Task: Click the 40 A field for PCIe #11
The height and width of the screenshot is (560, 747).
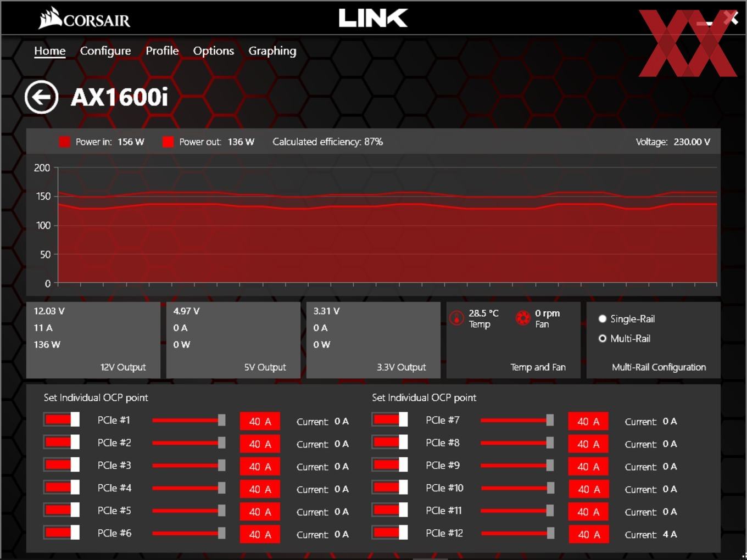Action: click(x=588, y=512)
